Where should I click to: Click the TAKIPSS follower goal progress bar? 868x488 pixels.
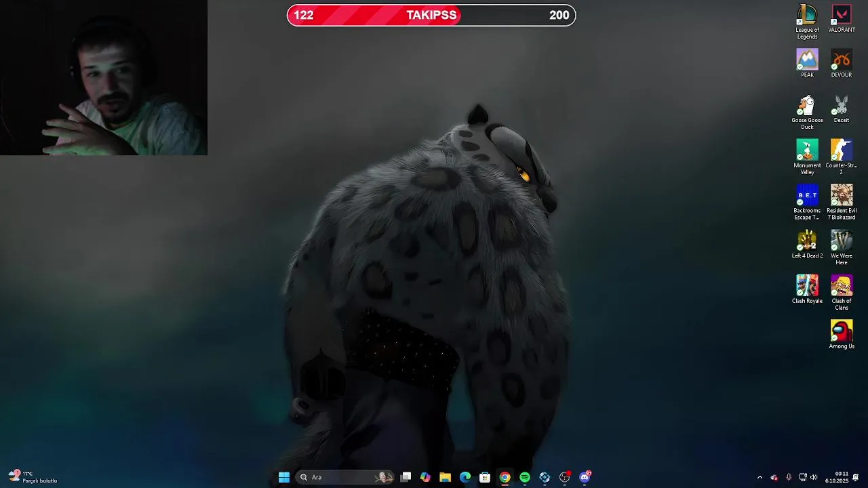coord(431,16)
